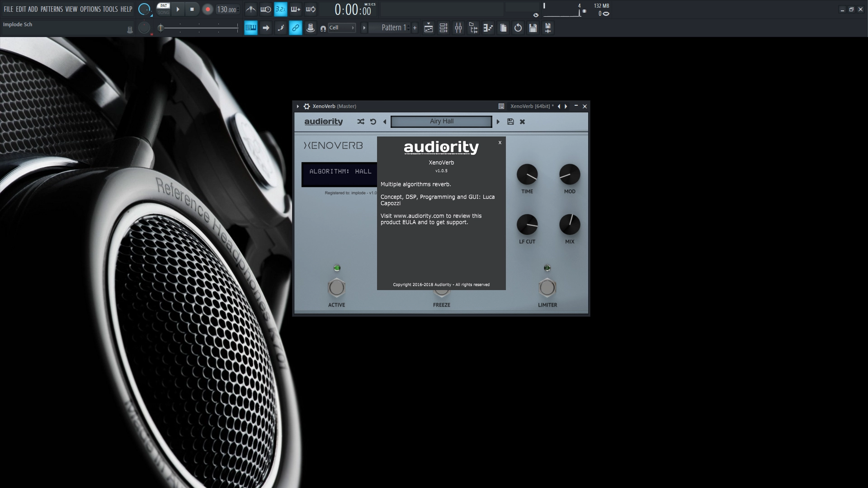868x488 pixels.
Task: Select next FL preset in XenoVerb titlebar
Action: click(x=566, y=106)
